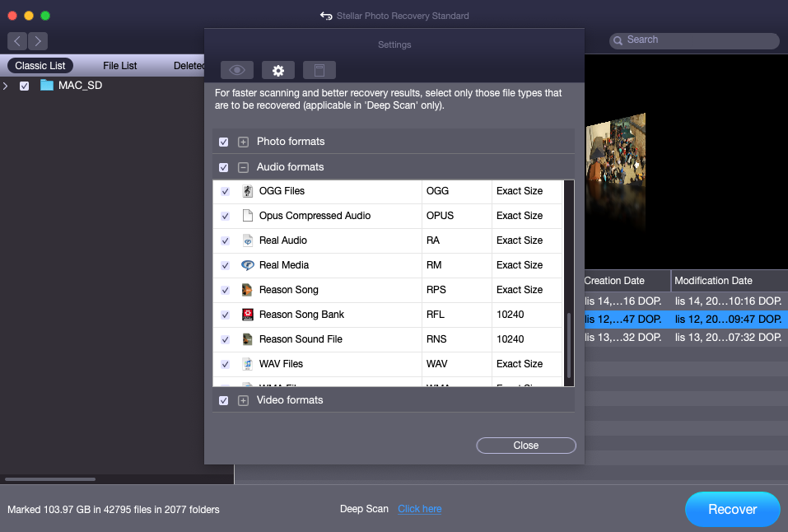Image resolution: width=788 pixels, height=532 pixels.
Task: Click the audio formats list scrollbar
Action: click(x=569, y=345)
